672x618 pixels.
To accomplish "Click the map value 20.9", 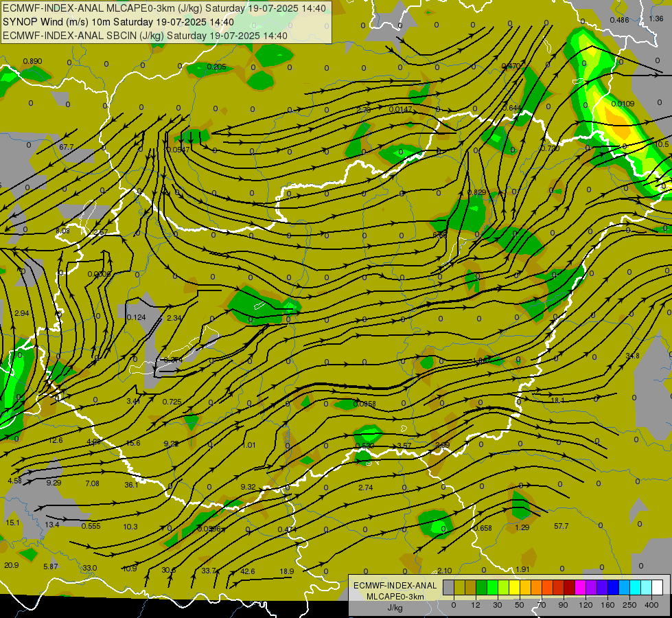I will pos(12,565).
